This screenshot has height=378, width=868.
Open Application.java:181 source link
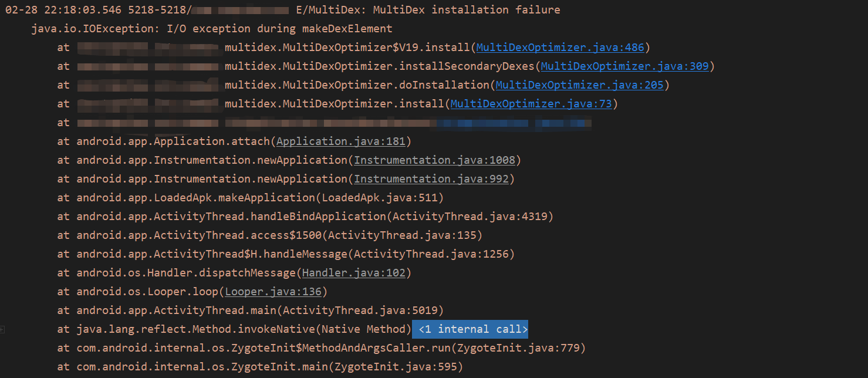click(x=340, y=141)
